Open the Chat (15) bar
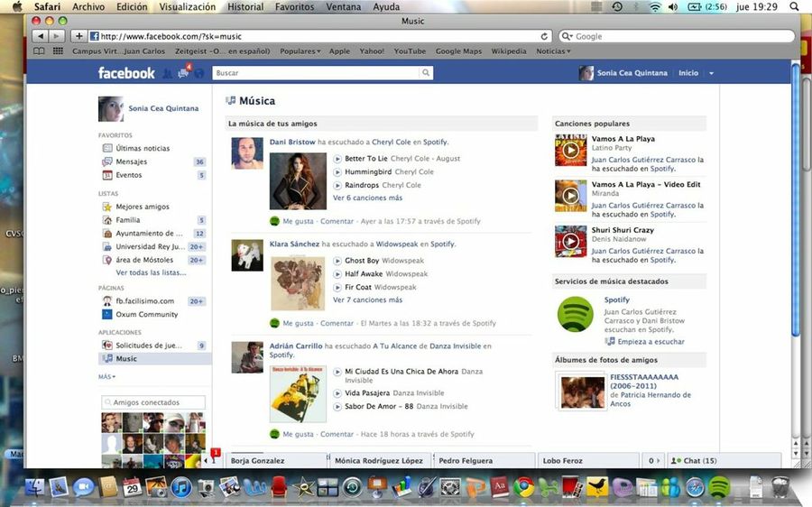 (724, 460)
